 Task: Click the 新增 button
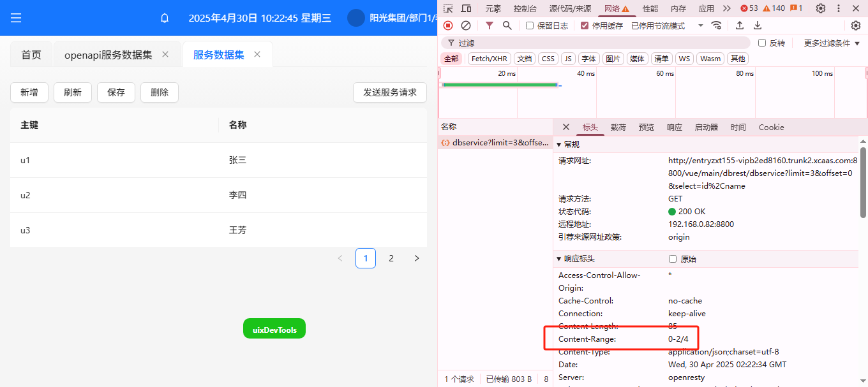(x=29, y=92)
